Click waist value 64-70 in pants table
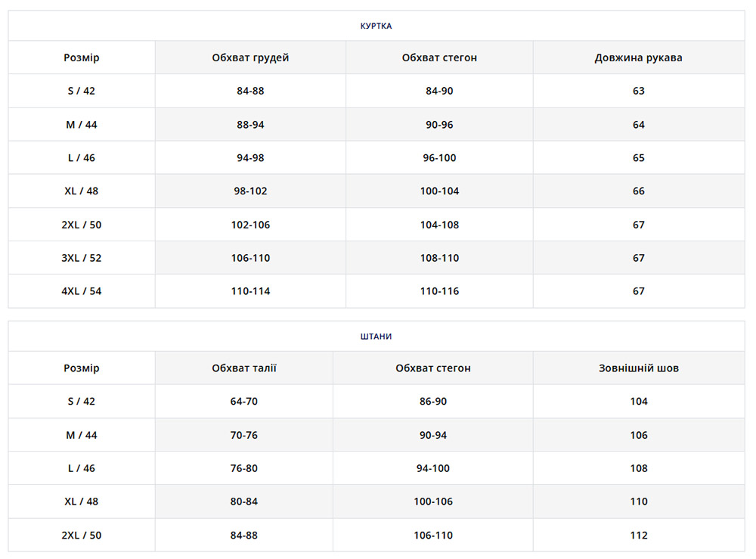The image size is (756, 559). pos(244,402)
